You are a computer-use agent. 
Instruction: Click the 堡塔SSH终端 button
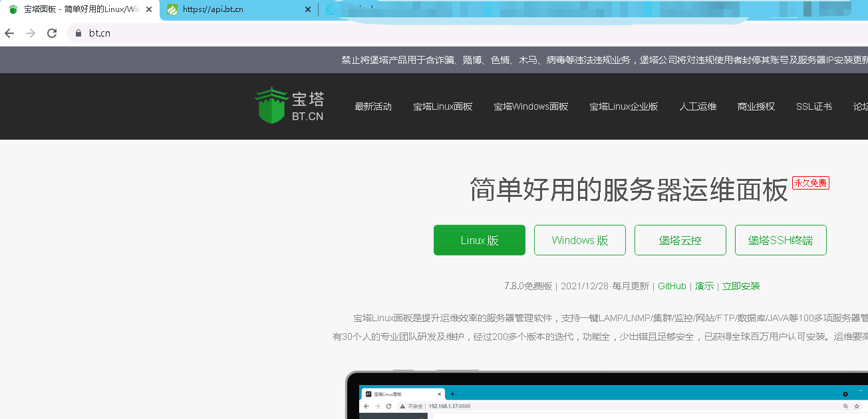[x=781, y=240]
